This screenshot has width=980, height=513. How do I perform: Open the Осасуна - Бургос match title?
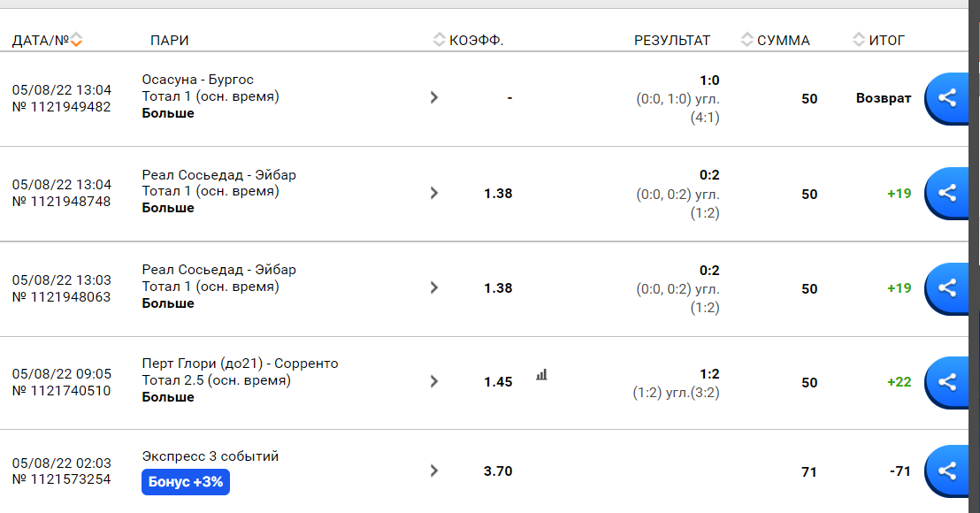(197, 80)
